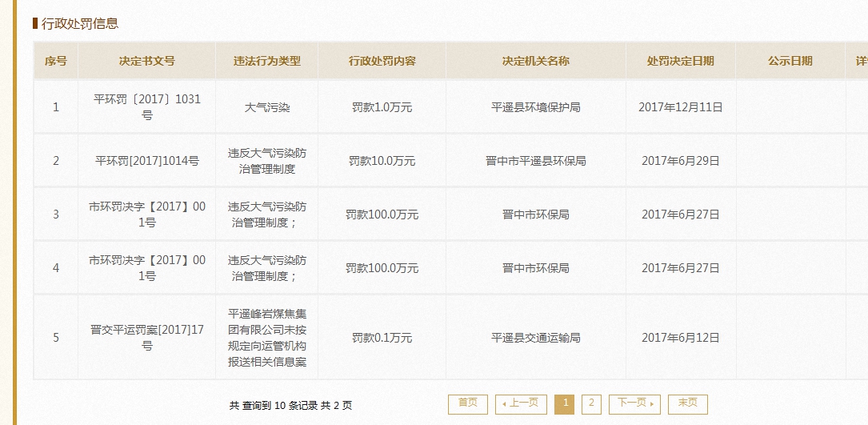Jump to last page 末页

(x=687, y=404)
